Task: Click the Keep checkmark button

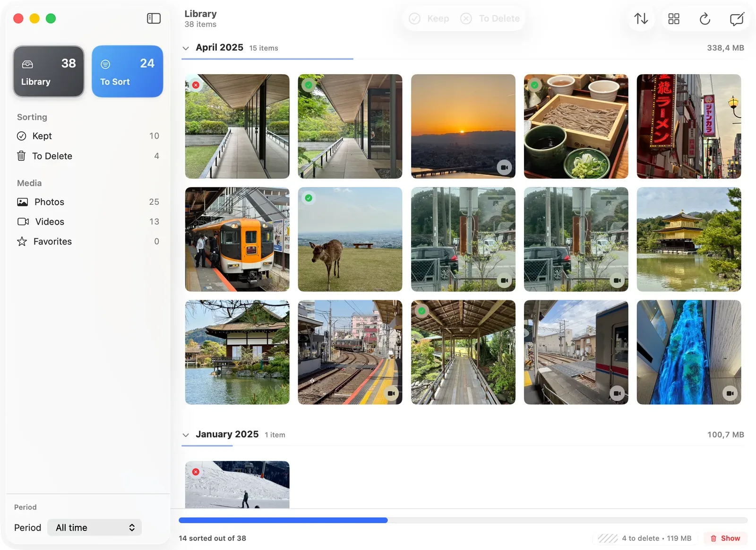Action: tap(429, 18)
